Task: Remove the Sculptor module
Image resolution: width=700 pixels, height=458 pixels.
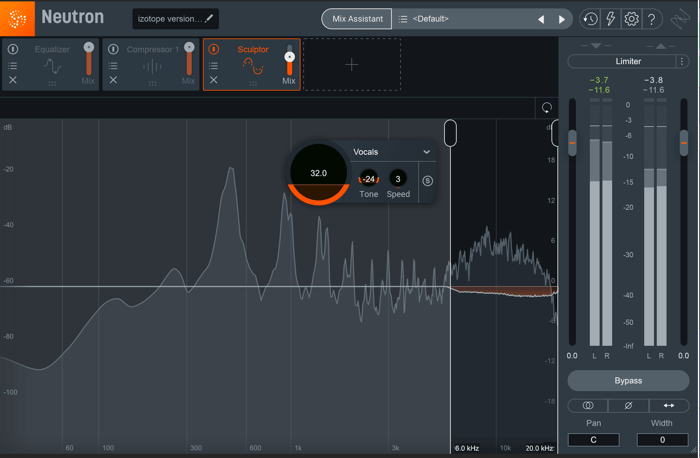Action: click(x=213, y=80)
